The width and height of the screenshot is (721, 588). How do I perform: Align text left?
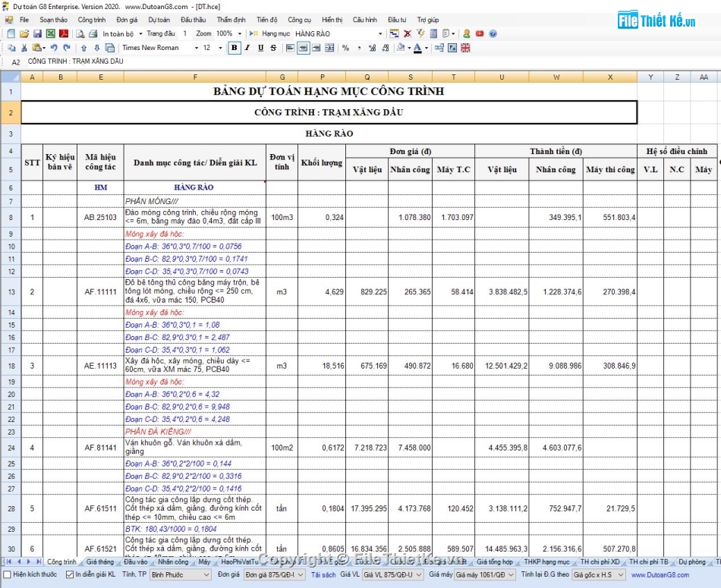pyautogui.click(x=290, y=48)
